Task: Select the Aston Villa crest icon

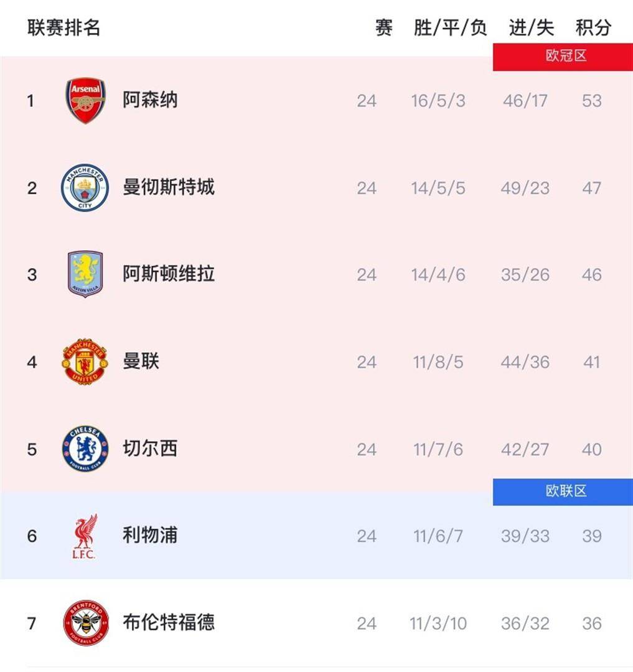Action: click(84, 274)
